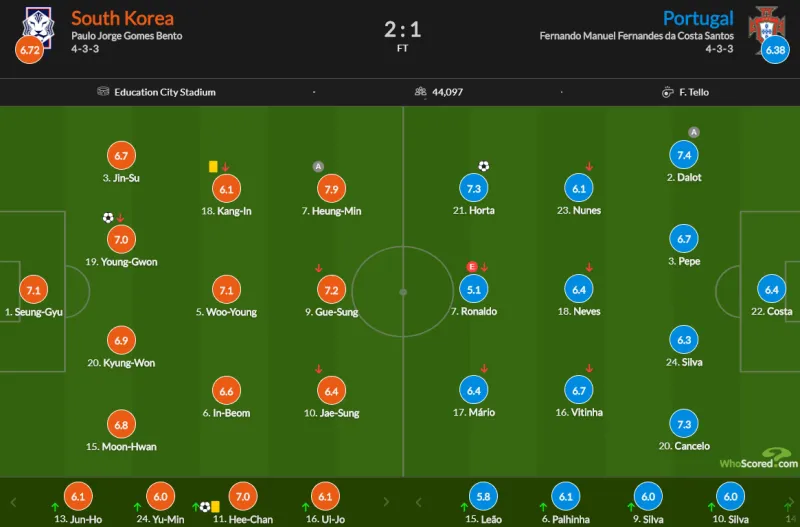Open the South Korea team name link

122,18
